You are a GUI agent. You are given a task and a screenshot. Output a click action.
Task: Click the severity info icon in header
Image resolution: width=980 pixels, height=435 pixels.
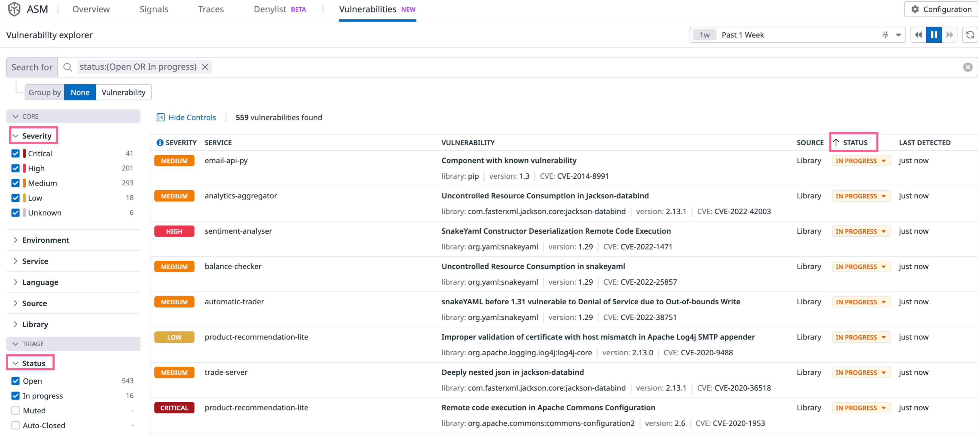click(160, 142)
